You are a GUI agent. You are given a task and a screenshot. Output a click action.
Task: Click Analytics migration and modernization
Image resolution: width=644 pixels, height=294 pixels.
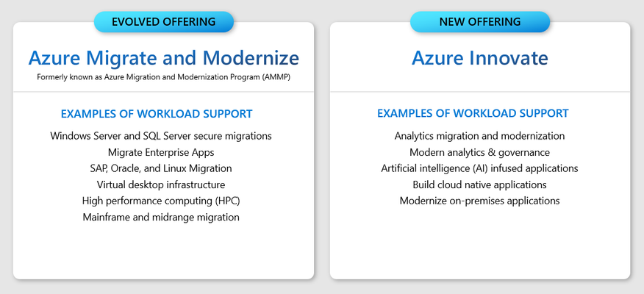pos(480,136)
